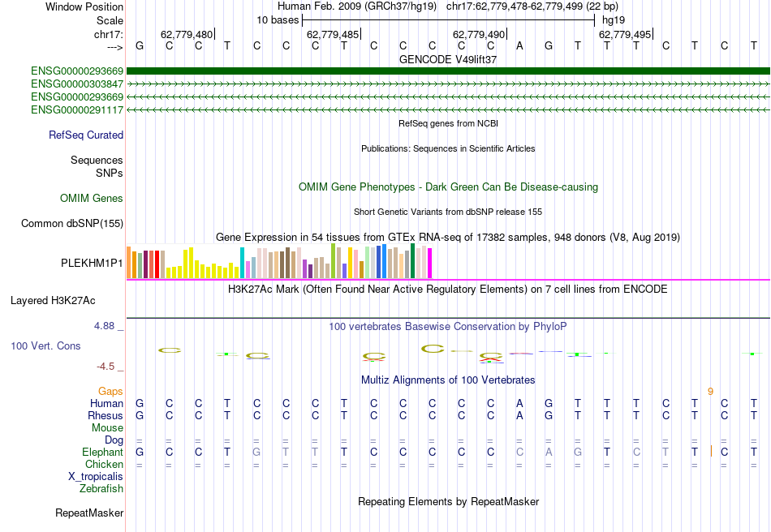Select the Zebrafish alignment row label
Screen dimensions: 771x532
pyautogui.click(x=101, y=489)
